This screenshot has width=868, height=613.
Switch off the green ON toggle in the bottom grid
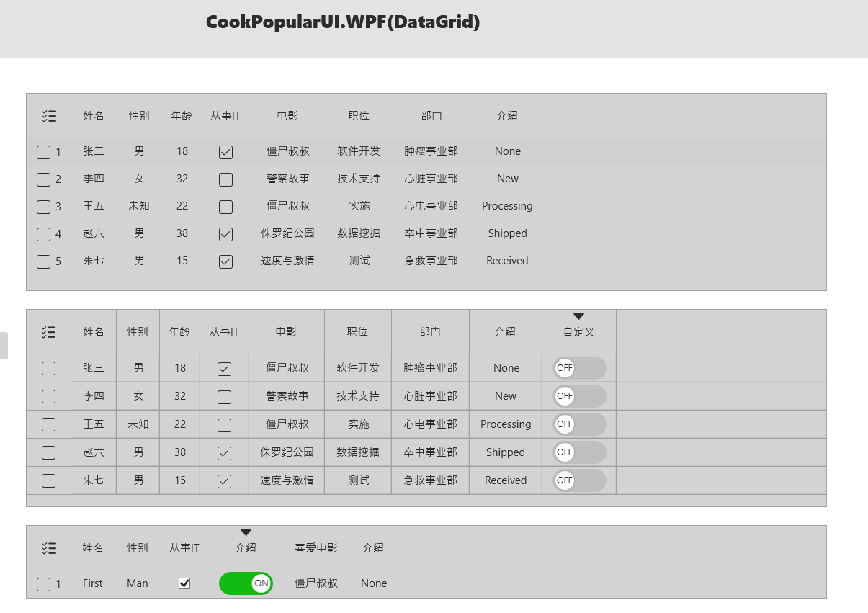click(x=246, y=583)
